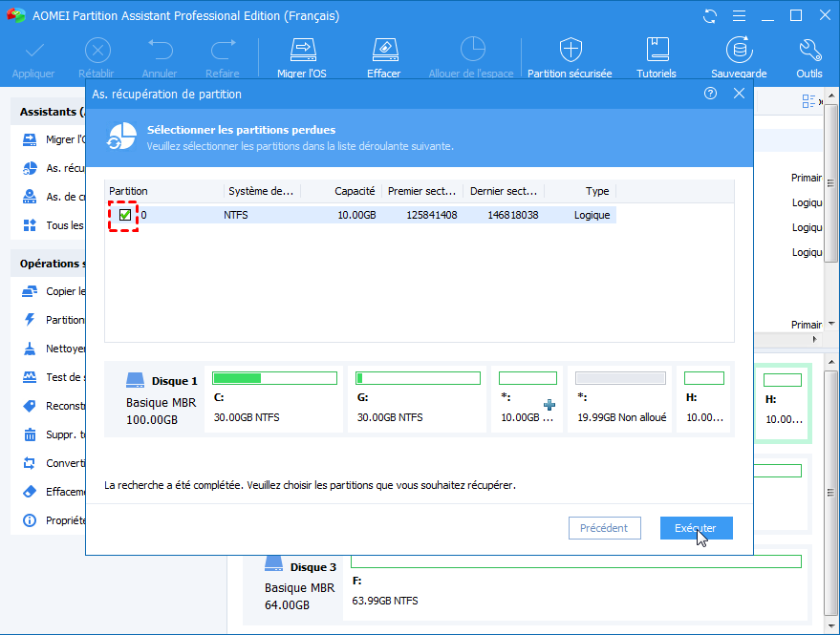This screenshot has height=635, width=840.
Task: Select the 10.00GB recovered partition block
Action: (x=528, y=399)
